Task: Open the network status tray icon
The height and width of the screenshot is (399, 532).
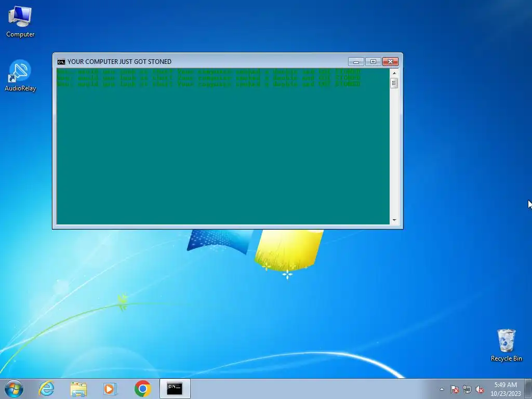Action: pos(467,389)
